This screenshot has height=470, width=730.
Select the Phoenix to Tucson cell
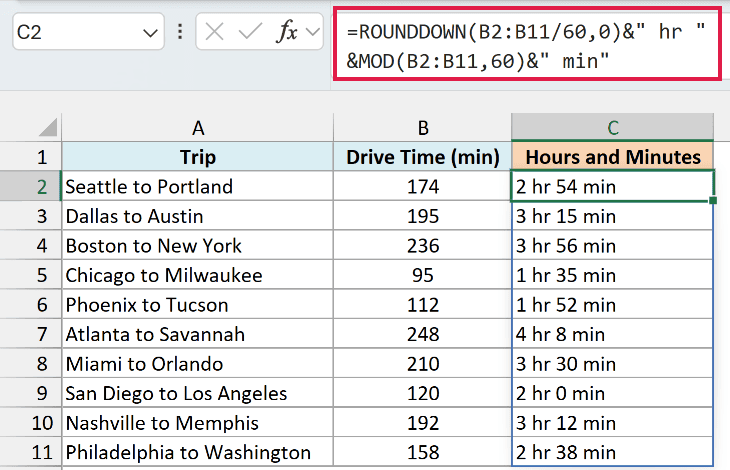198,305
